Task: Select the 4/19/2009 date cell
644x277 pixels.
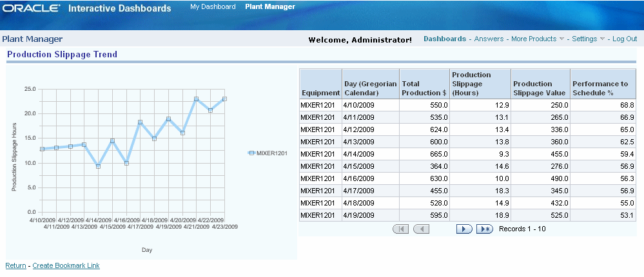Action: tap(371, 215)
